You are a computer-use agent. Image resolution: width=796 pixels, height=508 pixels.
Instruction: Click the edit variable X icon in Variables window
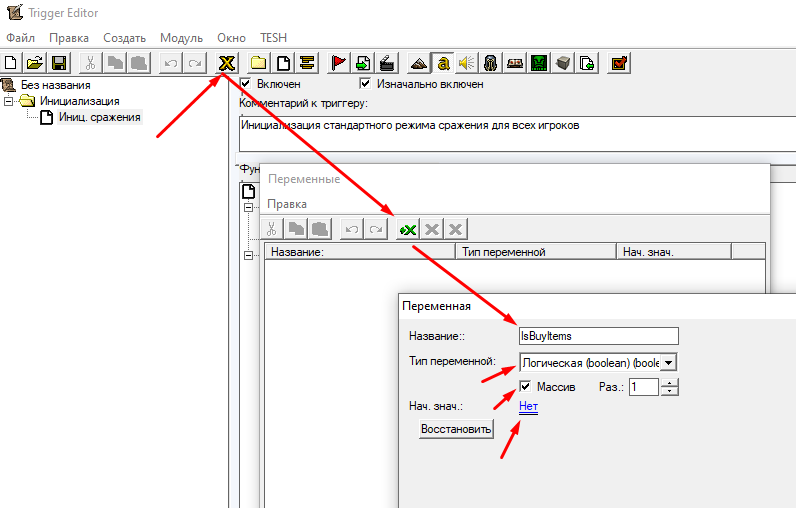click(x=432, y=229)
